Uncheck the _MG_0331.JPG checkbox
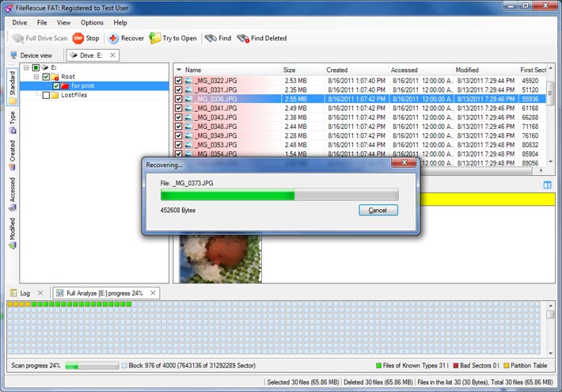The image size is (562, 392). (x=178, y=90)
